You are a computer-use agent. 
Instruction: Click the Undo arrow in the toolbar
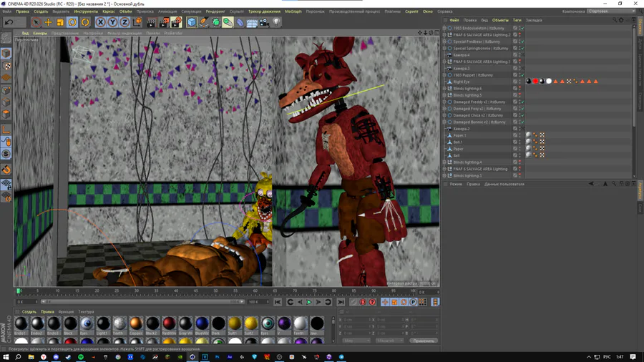(9, 22)
